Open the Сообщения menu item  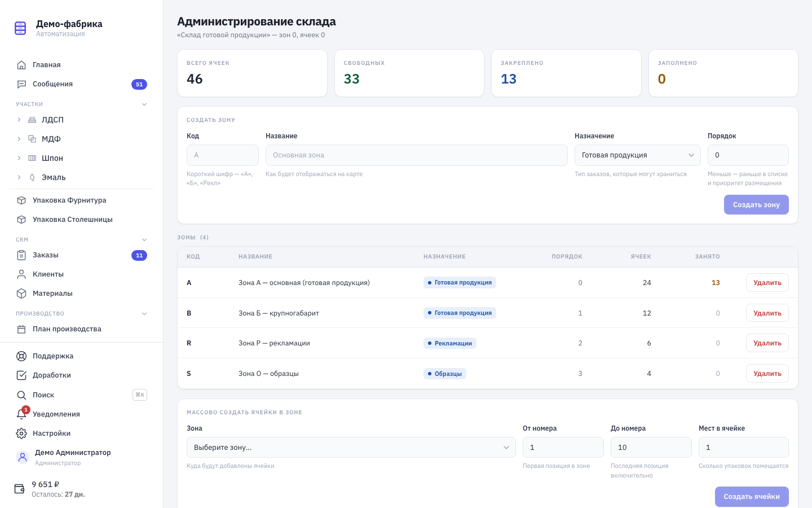click(82, 84)
